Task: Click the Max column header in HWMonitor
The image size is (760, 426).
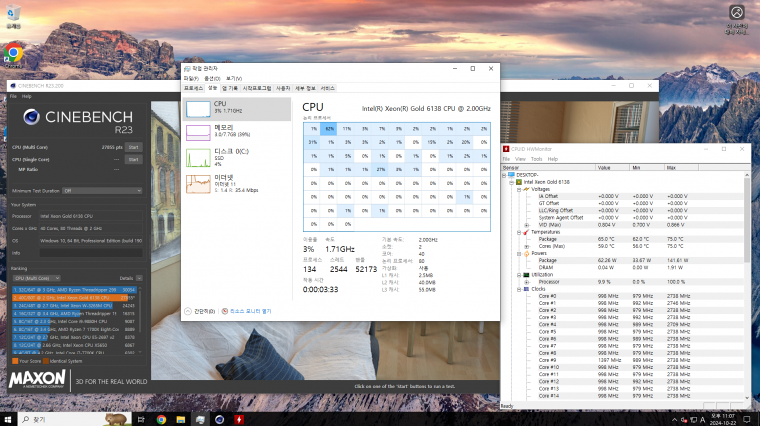Action: [x=681, y=168]
